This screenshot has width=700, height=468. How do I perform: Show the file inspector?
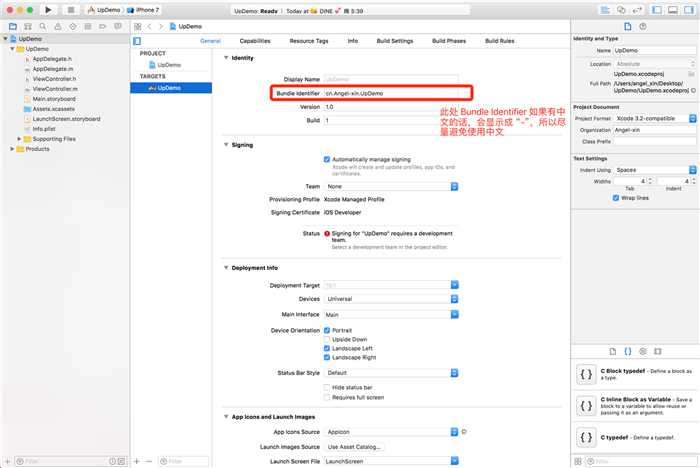tap(628, 27)
